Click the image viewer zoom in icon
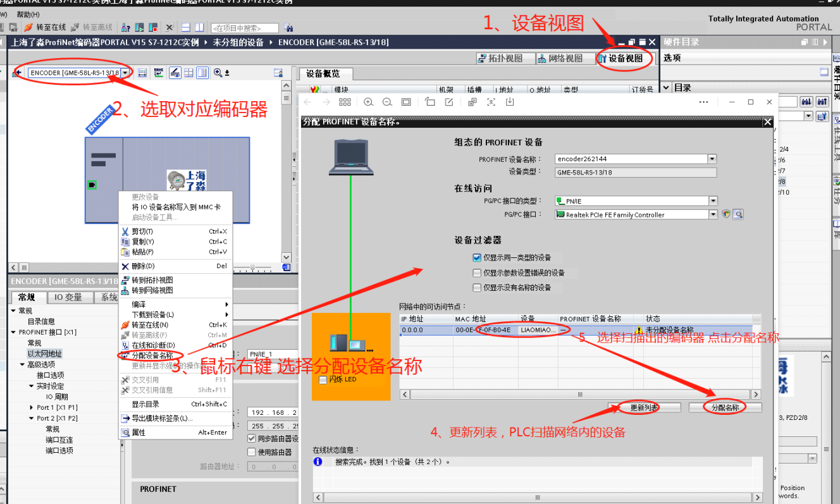The width and height of the screenshot is (840, 504). (x=368, y=102)
